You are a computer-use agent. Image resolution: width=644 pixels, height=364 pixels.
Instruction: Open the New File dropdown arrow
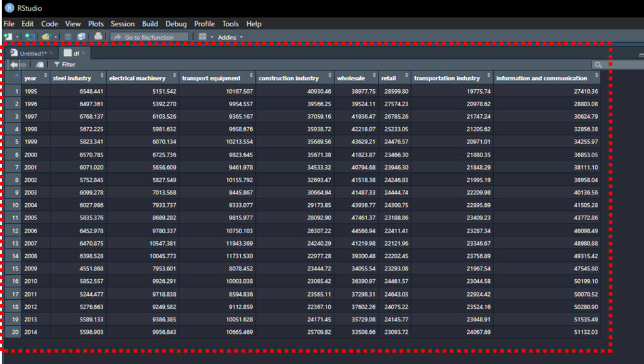pos(18,37)
